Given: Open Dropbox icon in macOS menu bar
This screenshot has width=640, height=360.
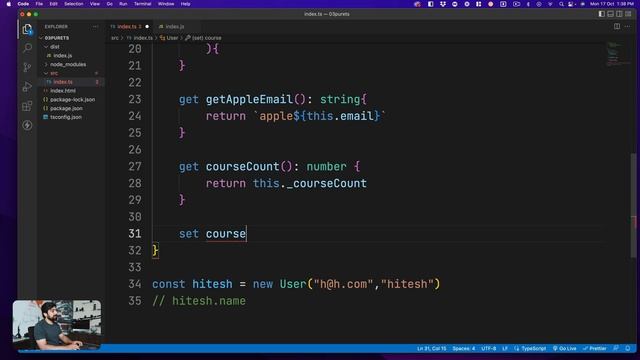Looking at the screenshot, I should [443, 4].
